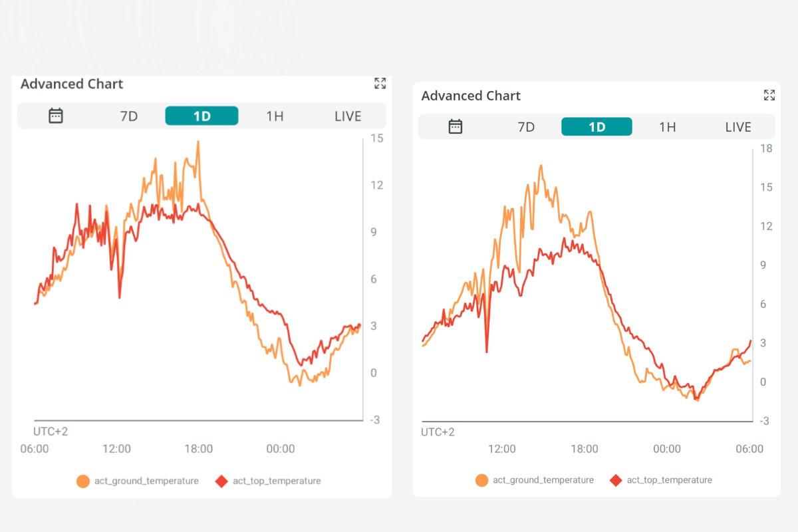Viewport: 798px width, 532px height.
Task: Click orange circle legend icon in left chart
Action: 83,481
